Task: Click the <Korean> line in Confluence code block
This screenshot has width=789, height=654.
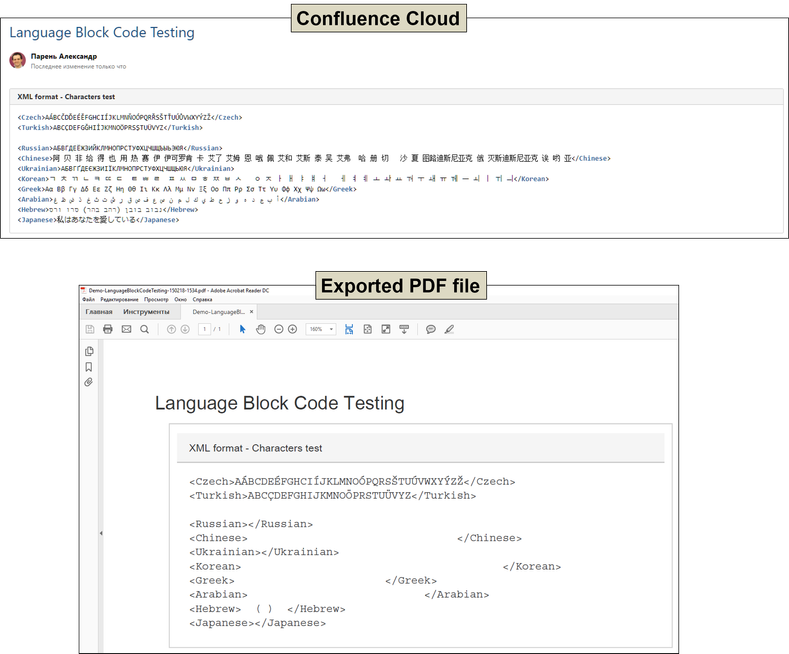Action: pyautogui.click(x=283, y=179)
